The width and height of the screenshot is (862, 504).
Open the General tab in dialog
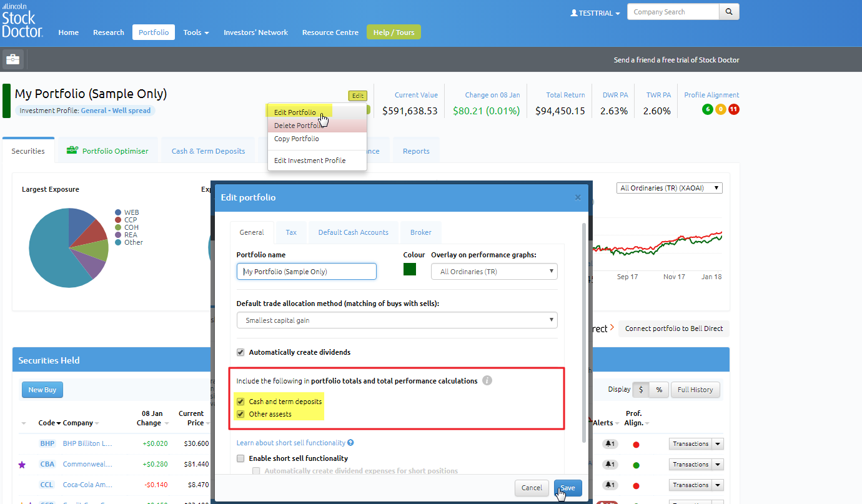click(252, 232)
